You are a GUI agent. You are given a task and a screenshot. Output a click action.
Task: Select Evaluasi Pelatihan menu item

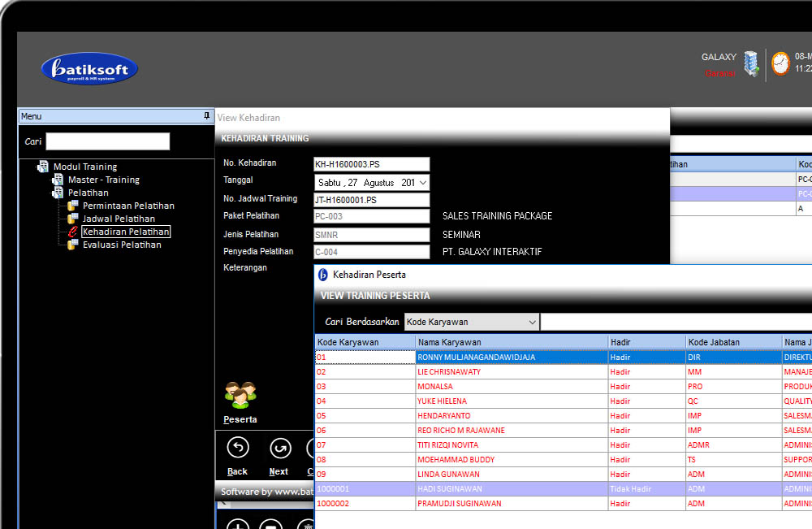[122, 245]
